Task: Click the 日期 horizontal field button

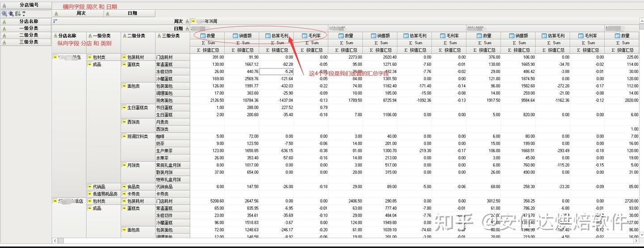Action: pyautogui.click(x=130, y=14)
